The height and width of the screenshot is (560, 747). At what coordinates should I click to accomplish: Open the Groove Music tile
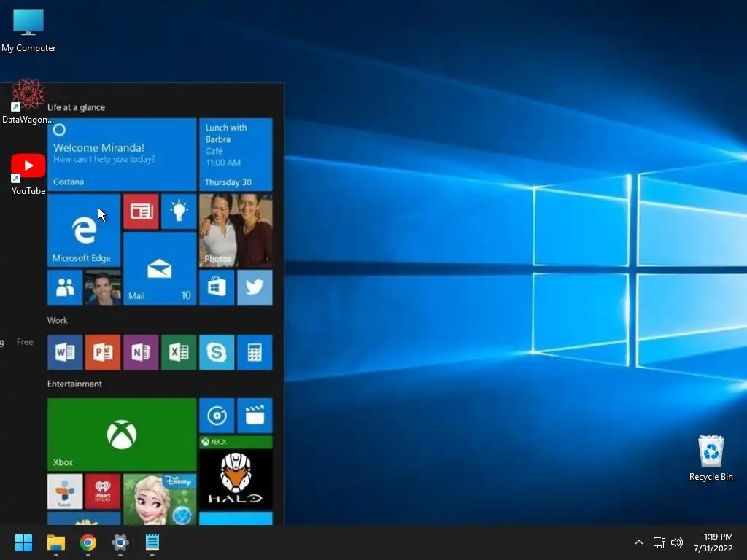click(x=217, y=416)
